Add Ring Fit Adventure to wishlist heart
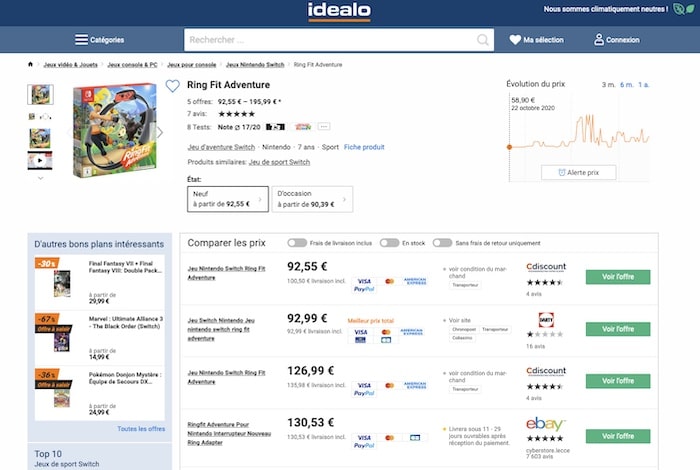This screenshot has width=700, height=470. (172, 86)
